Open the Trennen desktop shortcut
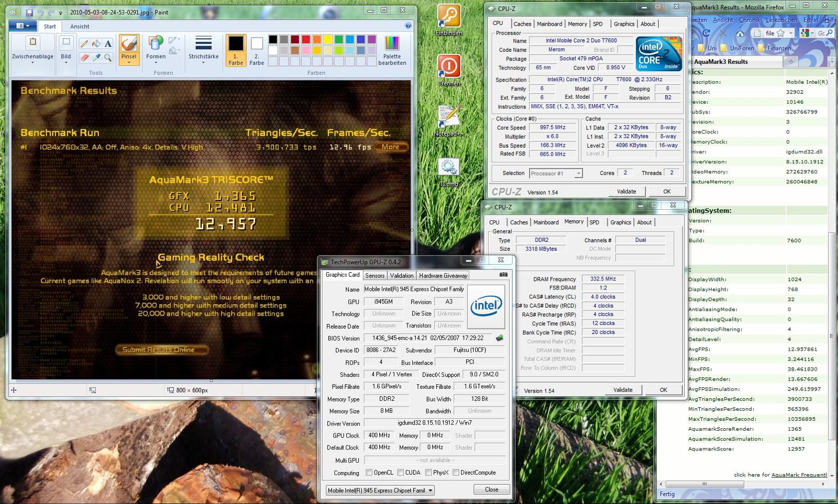 pyautogui.click(x=449, y=70)
